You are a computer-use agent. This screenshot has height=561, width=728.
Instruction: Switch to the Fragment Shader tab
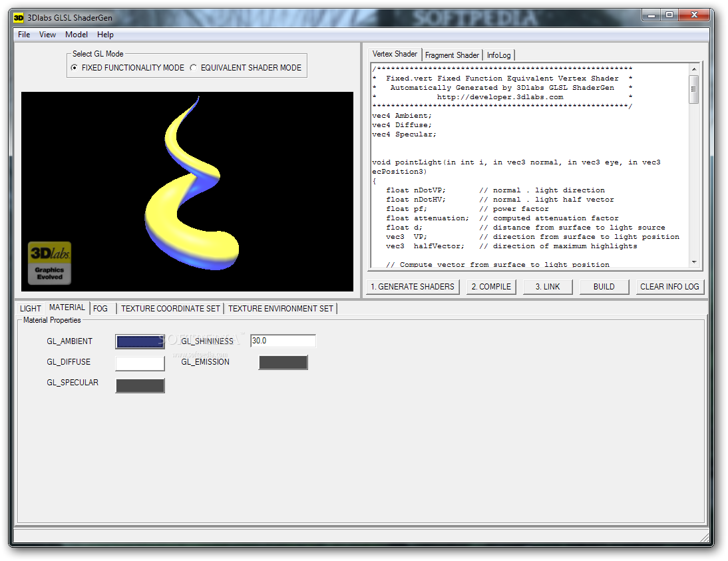pyautogui.click(x=452, y=55)
